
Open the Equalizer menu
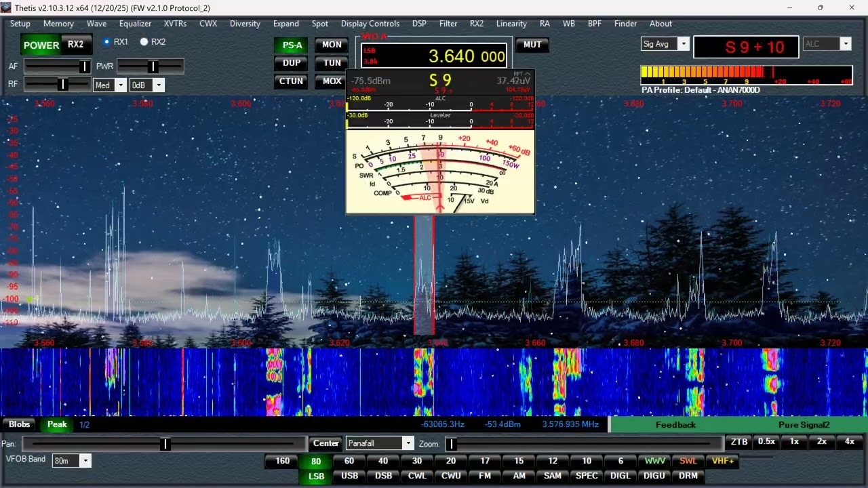(x=135, y=23)
